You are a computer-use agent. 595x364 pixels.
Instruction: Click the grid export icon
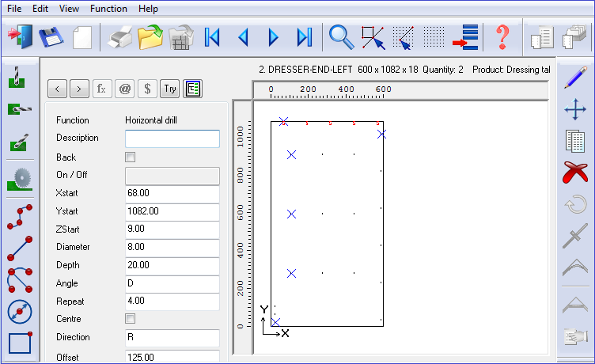coord(181,37)
